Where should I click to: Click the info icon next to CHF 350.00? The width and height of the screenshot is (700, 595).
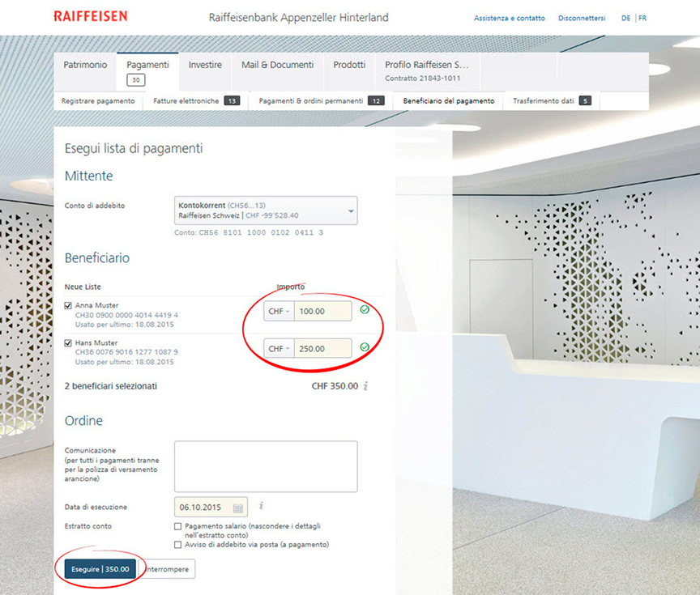[x=365, y=386]
